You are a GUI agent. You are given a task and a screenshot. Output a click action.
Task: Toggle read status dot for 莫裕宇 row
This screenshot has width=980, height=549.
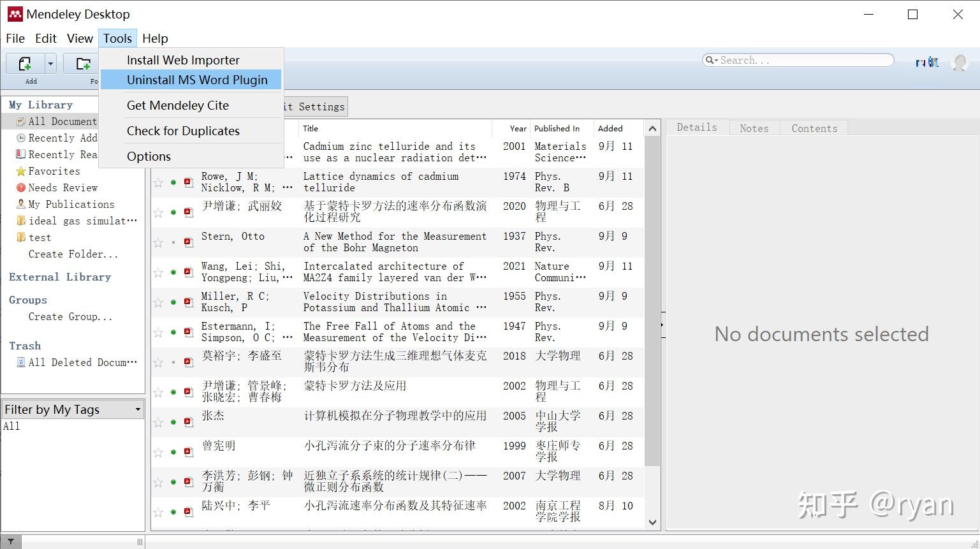(x=173, y=362)
